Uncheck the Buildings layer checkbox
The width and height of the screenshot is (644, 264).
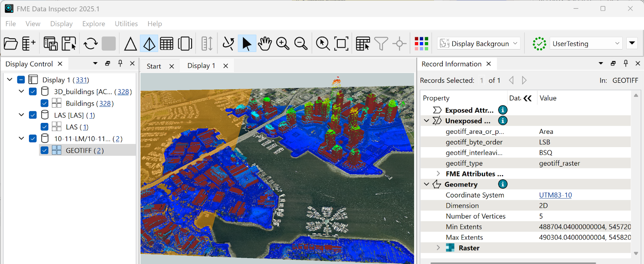[45, 103]
